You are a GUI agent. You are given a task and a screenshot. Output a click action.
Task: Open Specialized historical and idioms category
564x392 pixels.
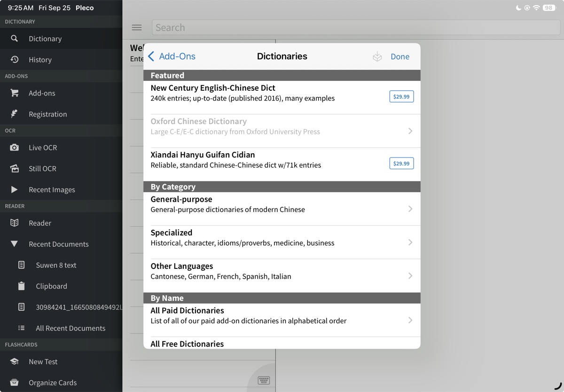(x=282, y=242)
